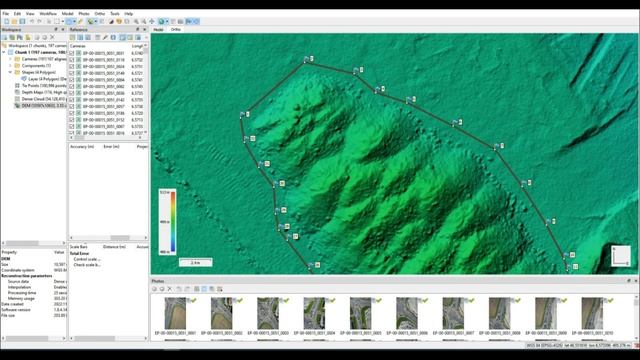Screen dimensions: 640x360
Task: Open the Tools menu
Action: (x=115, y=13)
